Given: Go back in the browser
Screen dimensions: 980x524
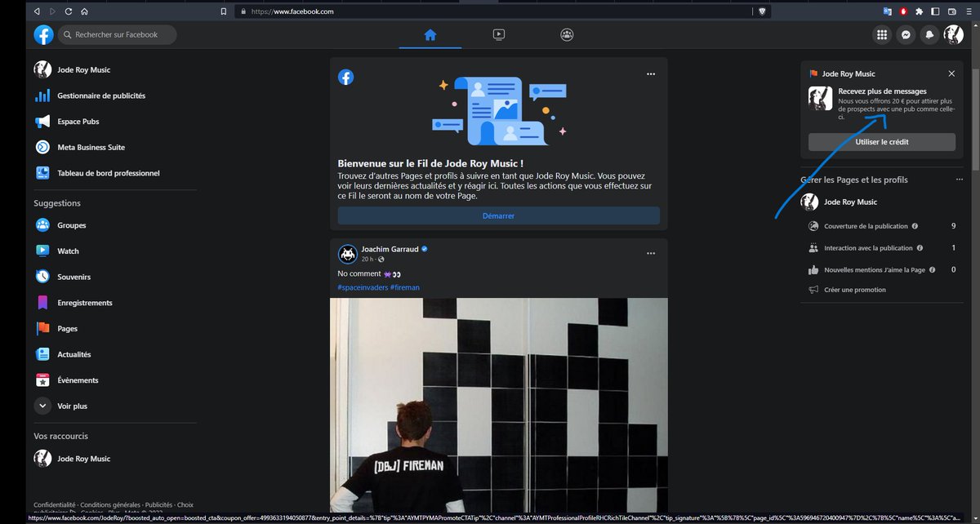Looking at the screenshot, I should tap(36, 11).
